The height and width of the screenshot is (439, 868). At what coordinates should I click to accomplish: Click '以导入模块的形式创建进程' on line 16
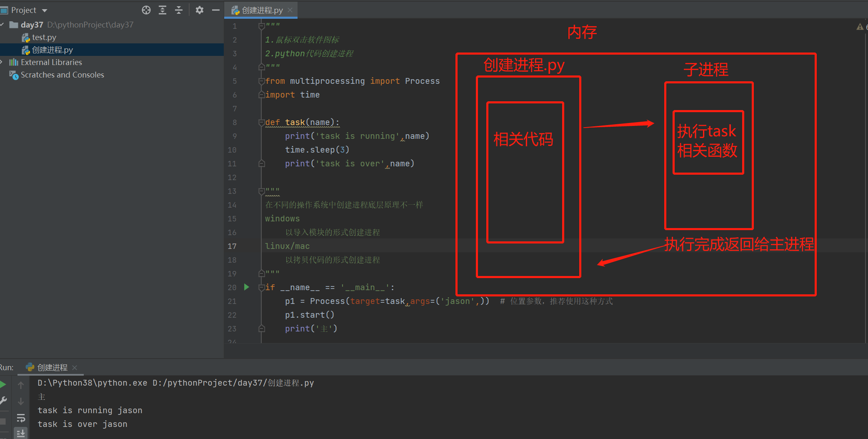tap(333, 232)
